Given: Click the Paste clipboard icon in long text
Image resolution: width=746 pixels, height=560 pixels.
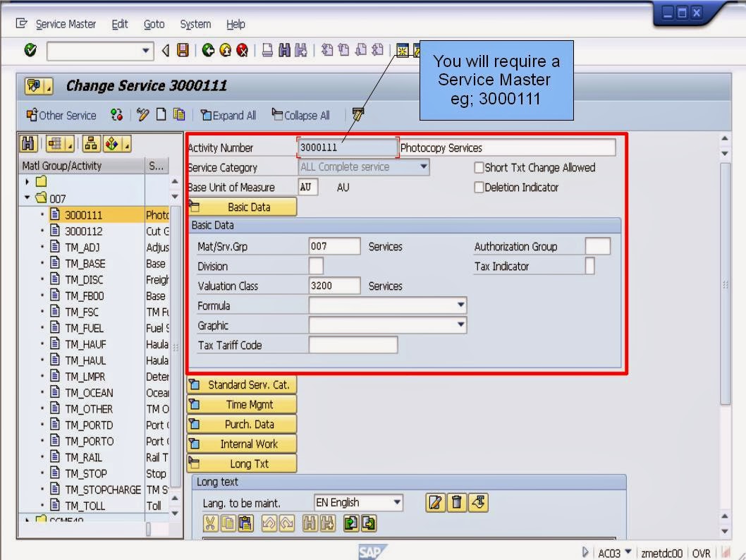Looking at the screenshot, I should [245, 523].
